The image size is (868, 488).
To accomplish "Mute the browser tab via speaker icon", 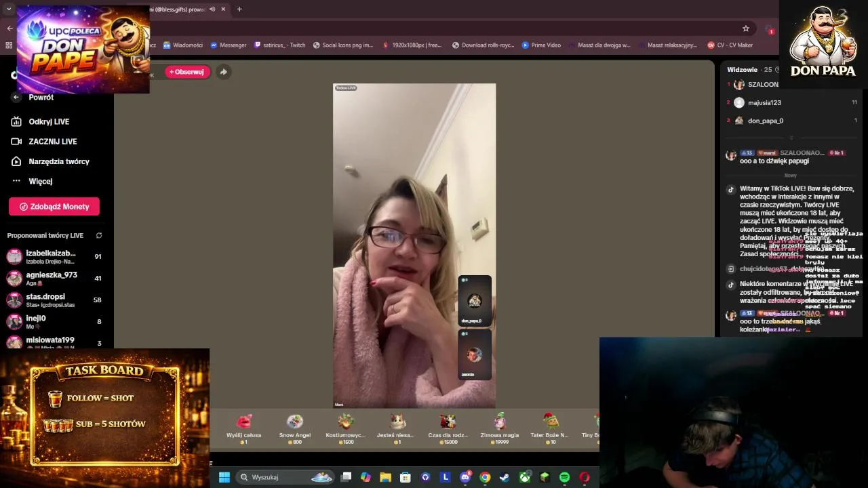I will point(212,9).
